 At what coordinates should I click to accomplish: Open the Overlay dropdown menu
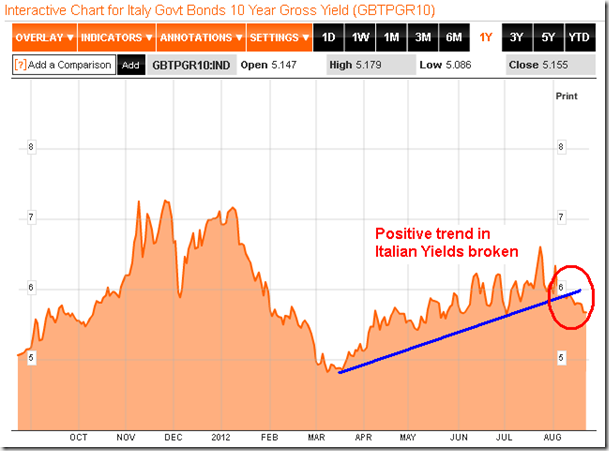click(43, 38)
